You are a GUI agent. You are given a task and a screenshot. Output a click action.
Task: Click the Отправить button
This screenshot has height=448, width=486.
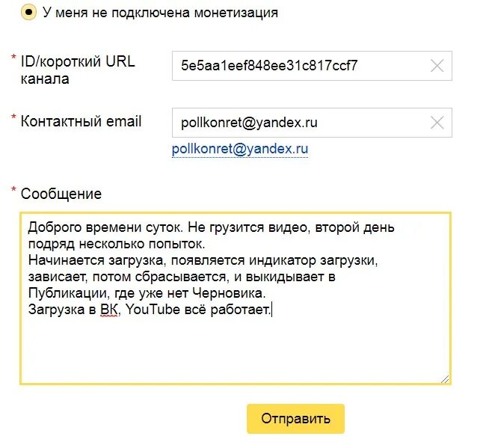[x=295, y=419]
